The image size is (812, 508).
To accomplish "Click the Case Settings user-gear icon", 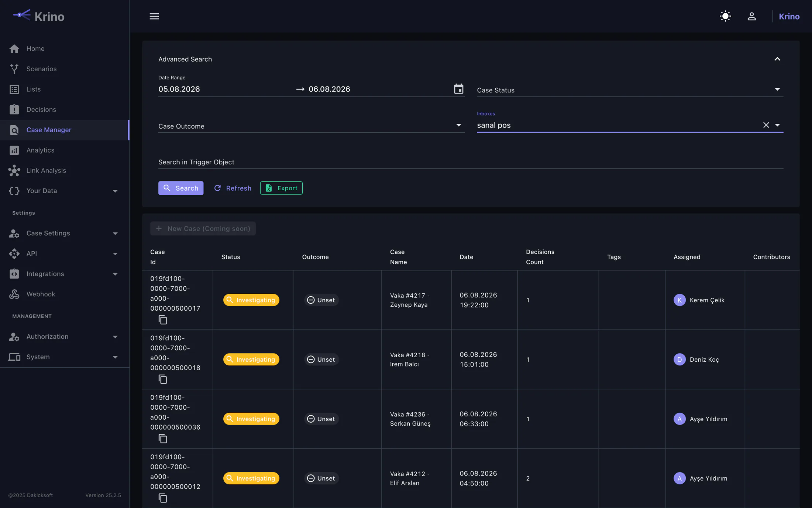I will coord(14,233).
